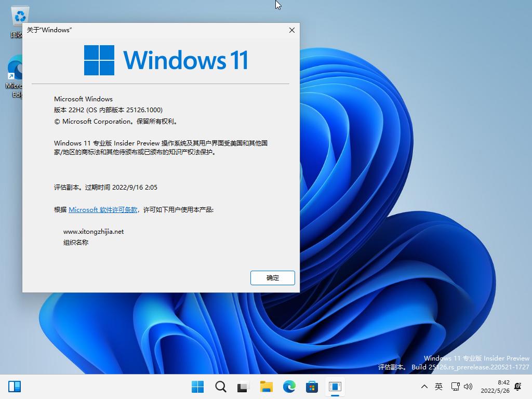Close the 关于Windows dialog
The width and height of the screenshot is (532, 399).
(x=291, y=30)
